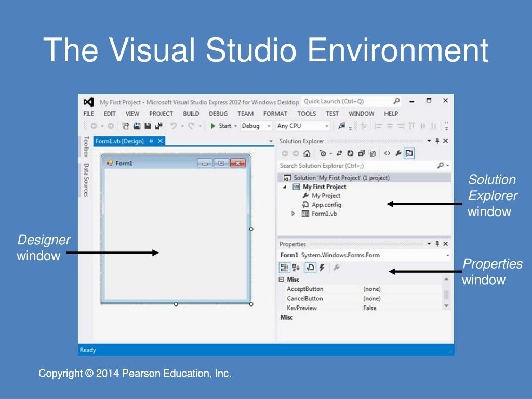Open the document list dropdown arrow
The height and width of the screenshot is (399, 532).
(271, 141)
